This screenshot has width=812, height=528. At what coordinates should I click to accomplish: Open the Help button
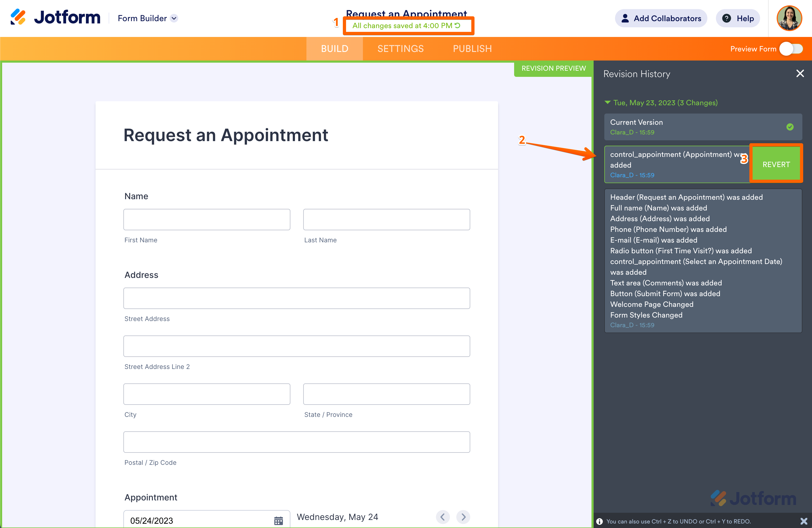[738, 18]
